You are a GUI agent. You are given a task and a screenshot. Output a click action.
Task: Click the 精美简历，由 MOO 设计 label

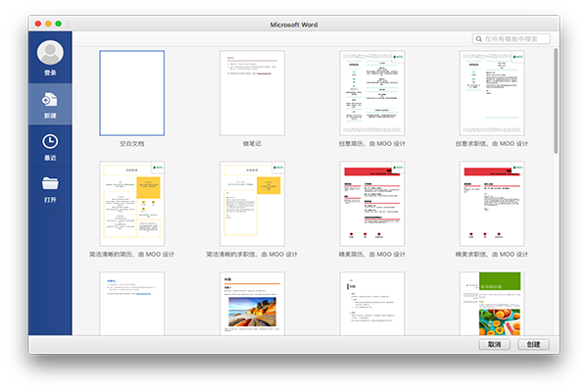click(372, 255)
